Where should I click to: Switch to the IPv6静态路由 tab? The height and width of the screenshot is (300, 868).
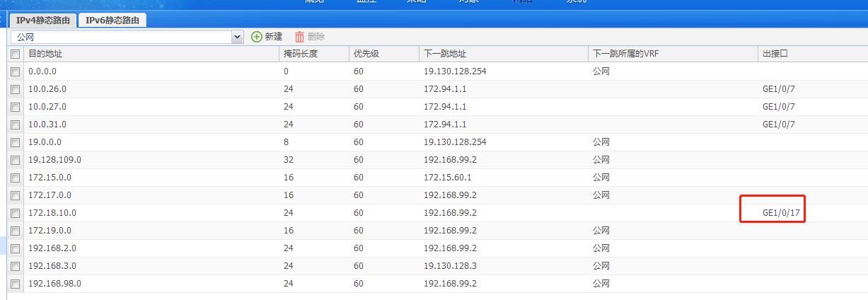click(113, 21)
